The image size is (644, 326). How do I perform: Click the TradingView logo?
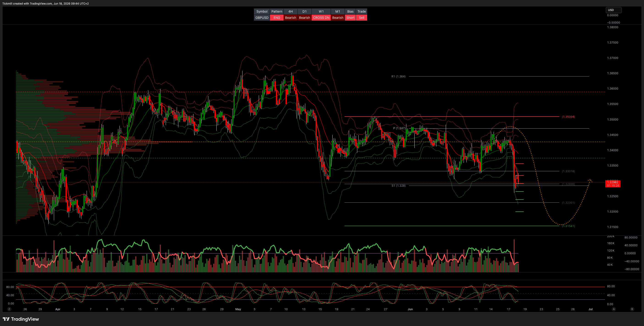coord(21,319)
